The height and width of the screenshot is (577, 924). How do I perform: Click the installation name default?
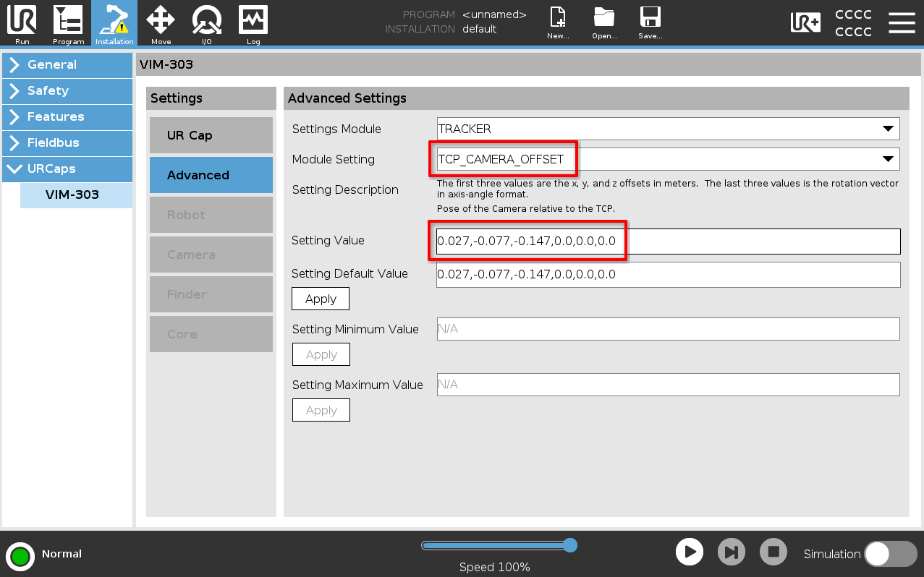[480, 30]
